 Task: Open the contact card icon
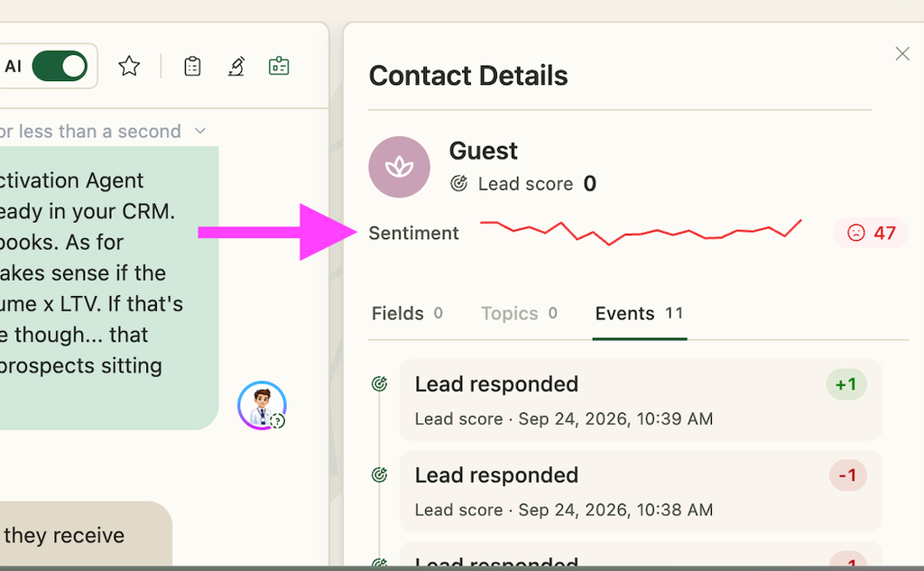(x=279, y=66)
